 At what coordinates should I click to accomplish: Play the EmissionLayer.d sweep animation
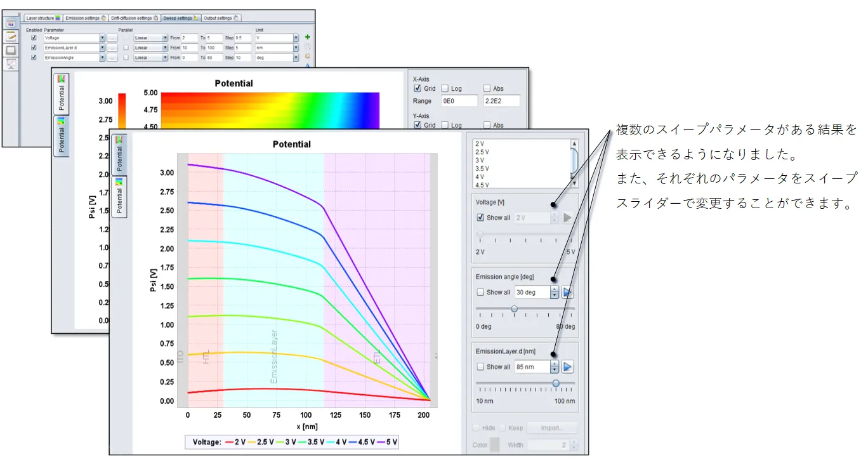tap(568, 367)
